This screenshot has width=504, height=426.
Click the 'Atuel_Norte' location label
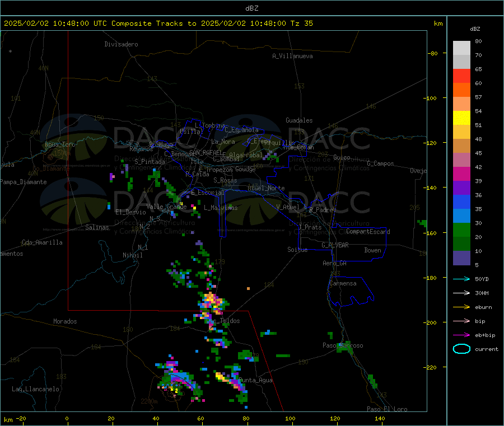pyautogui.click(x=266, y=188)
